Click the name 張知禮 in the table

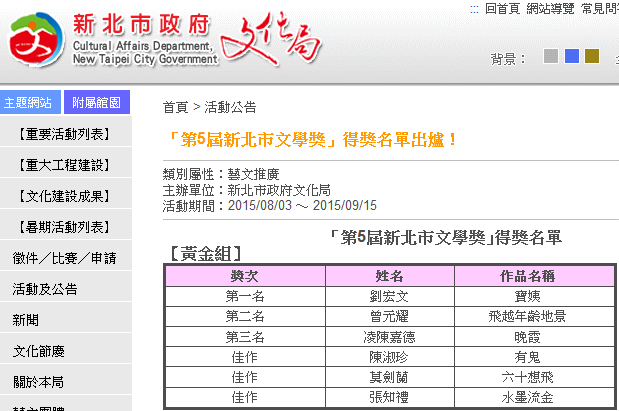tap(389, 397)
